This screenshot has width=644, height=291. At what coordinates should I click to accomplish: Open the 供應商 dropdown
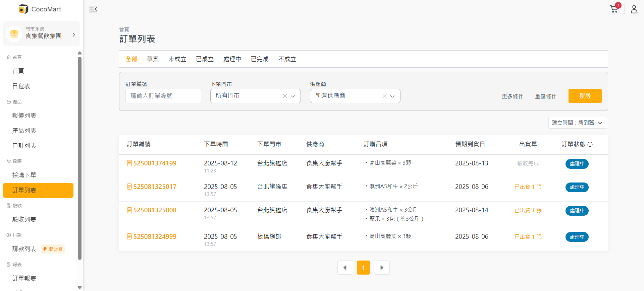pyautogui.click(x=355, y=96)
